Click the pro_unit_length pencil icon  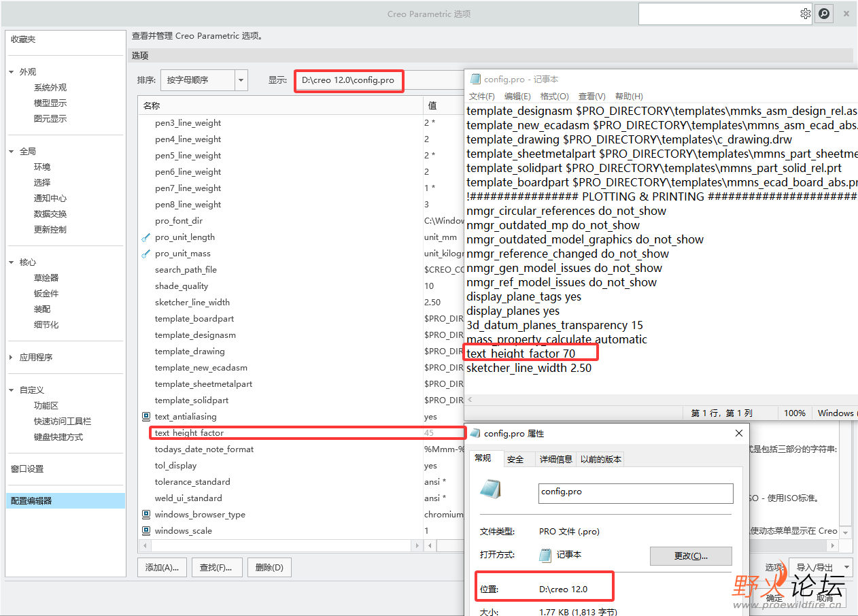(145, 237)
